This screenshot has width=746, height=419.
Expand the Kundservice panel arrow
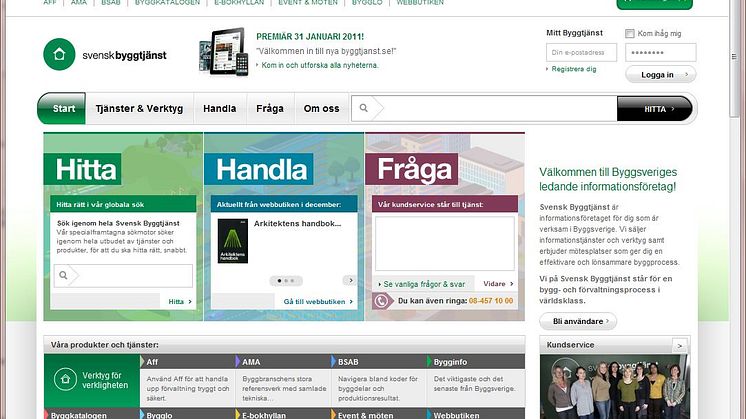[x=680, y=345]
